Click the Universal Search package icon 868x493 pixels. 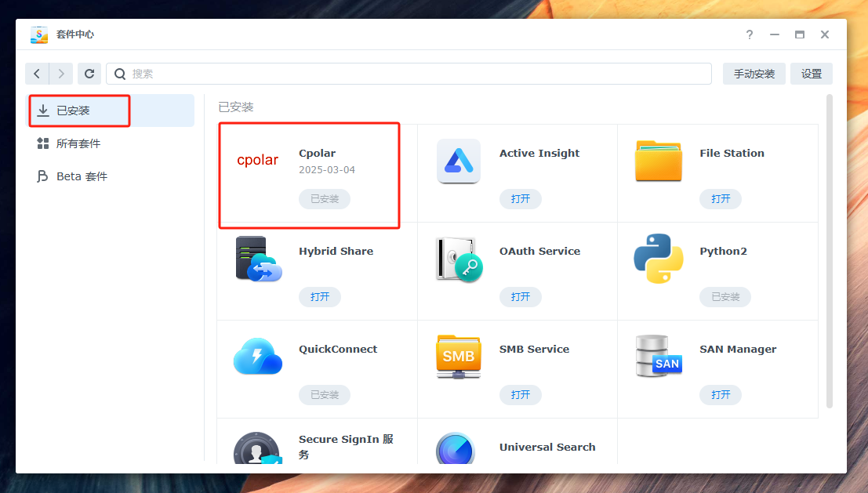456,448
